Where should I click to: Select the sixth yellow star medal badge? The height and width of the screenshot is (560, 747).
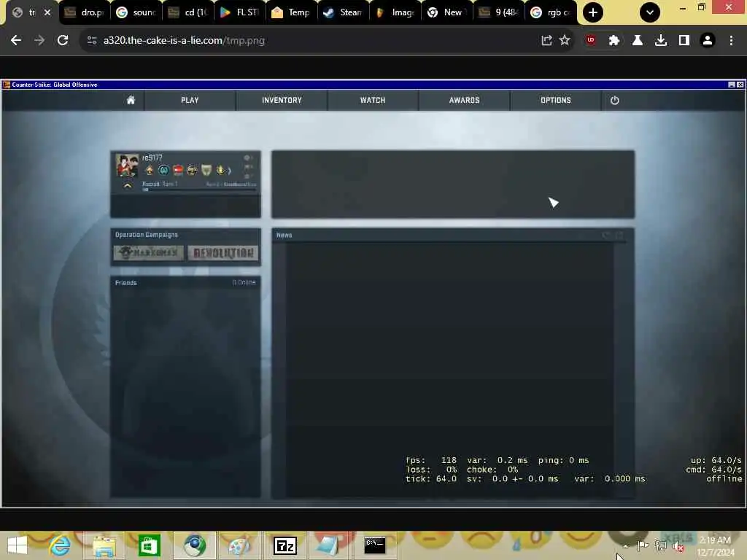pos(220,170)
